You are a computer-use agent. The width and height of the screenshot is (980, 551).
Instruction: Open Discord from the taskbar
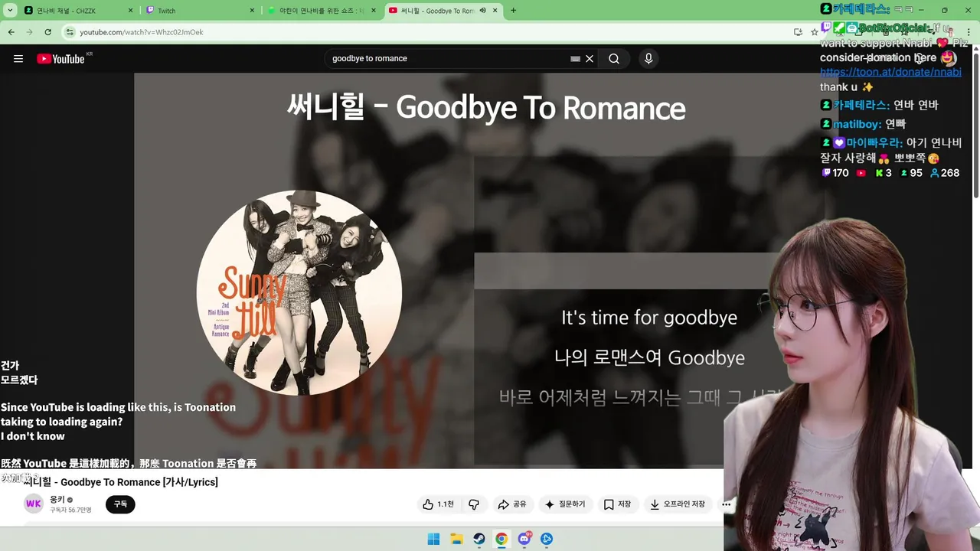pyautogui.click(x=524, y=539)
